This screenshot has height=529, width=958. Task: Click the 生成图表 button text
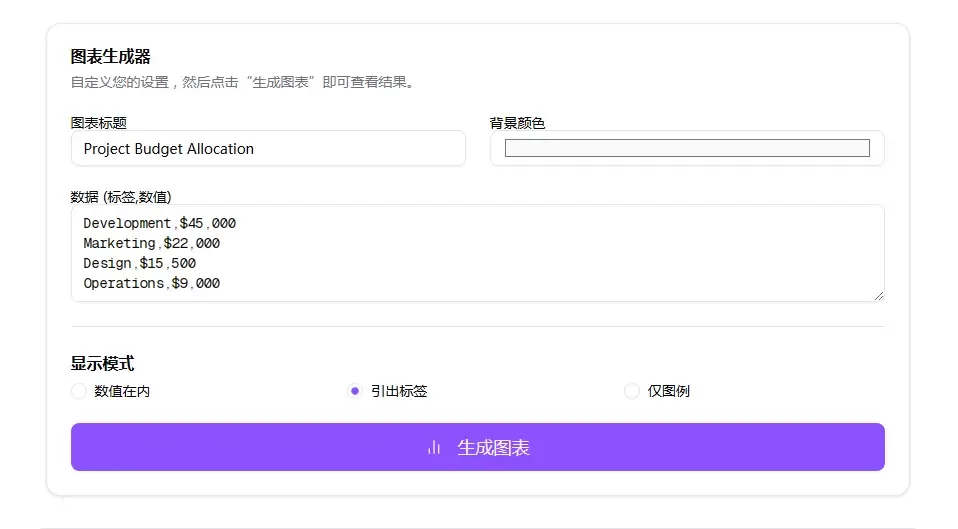(493, 448)
